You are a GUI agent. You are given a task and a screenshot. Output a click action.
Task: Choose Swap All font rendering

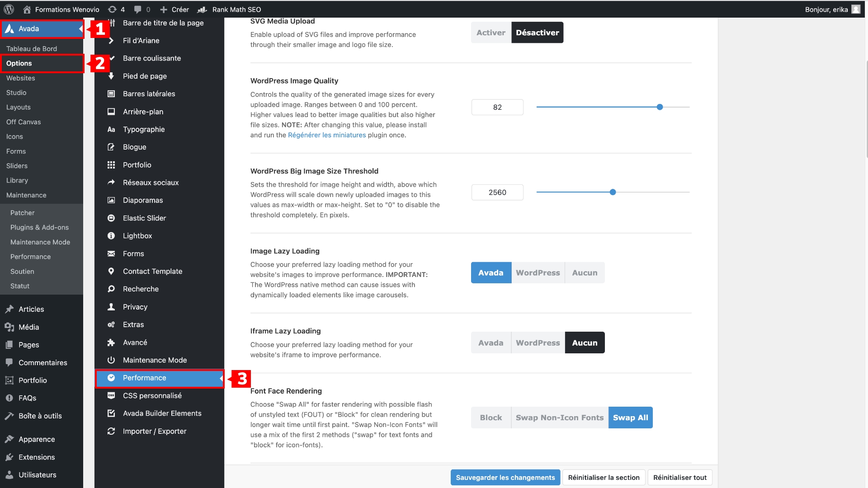[631, 418]
